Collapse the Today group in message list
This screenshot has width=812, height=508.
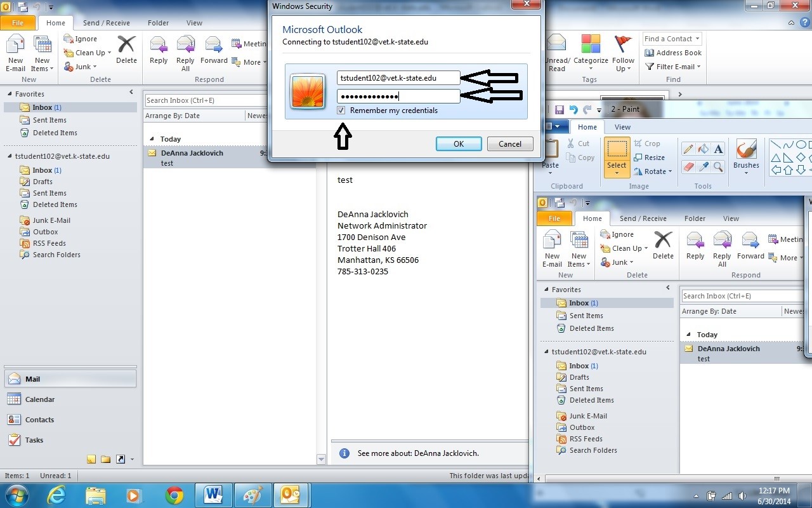point(151,139)
